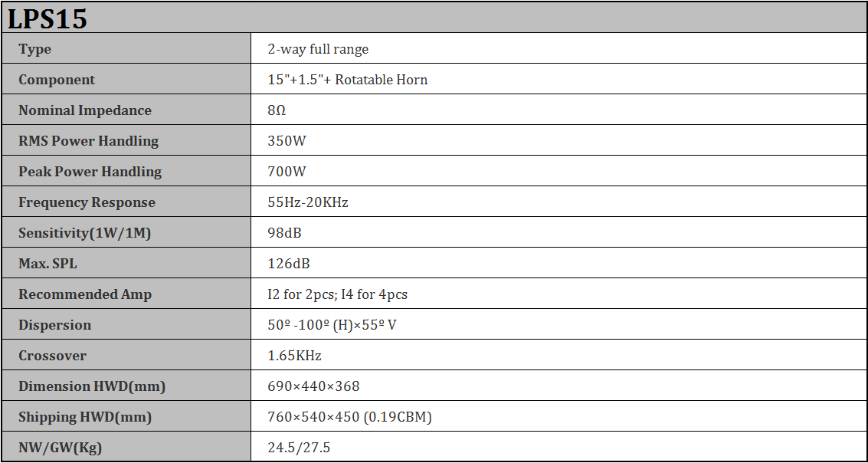The width and height of the screenshot is (868, 463).
Task: Click the 2-way full range value
Action: click(x=318, y=49)
